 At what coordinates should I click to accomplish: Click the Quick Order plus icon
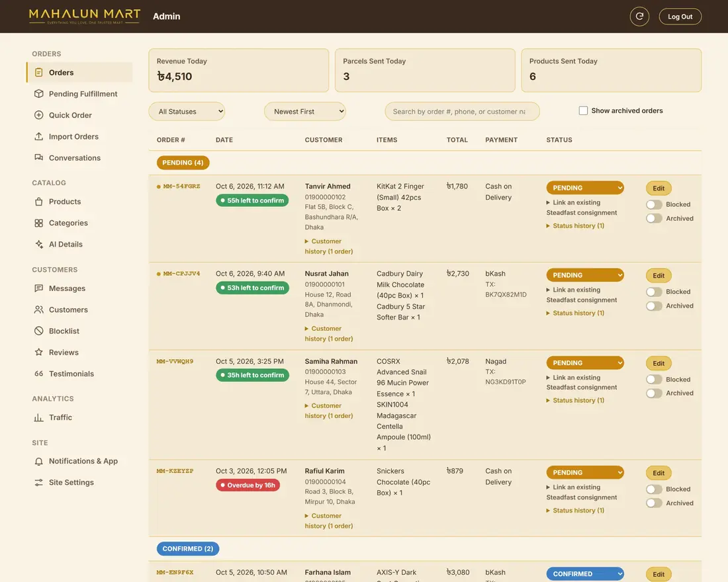tap(39, 115)
